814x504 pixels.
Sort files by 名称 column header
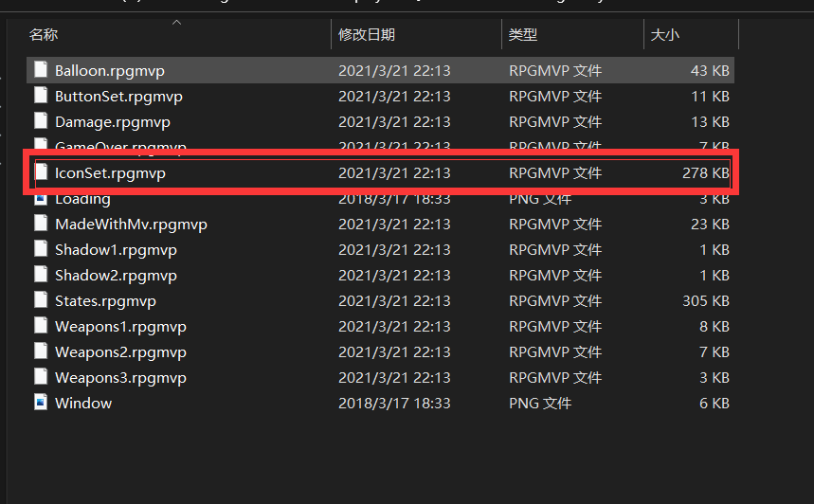pyautogui.click(x=44, y=35)
